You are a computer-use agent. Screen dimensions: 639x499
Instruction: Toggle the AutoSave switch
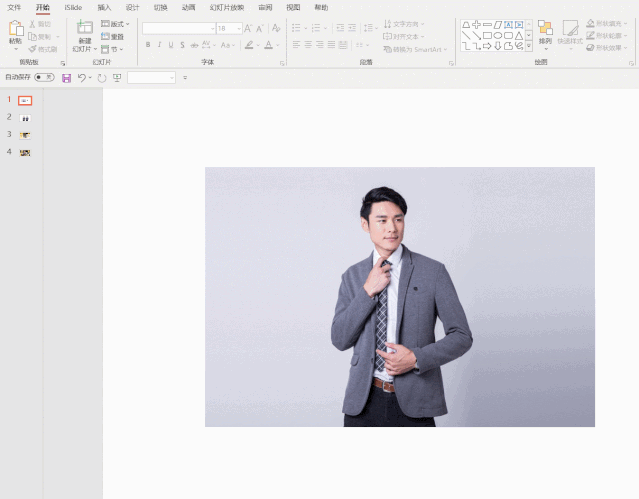pos(44,77)
